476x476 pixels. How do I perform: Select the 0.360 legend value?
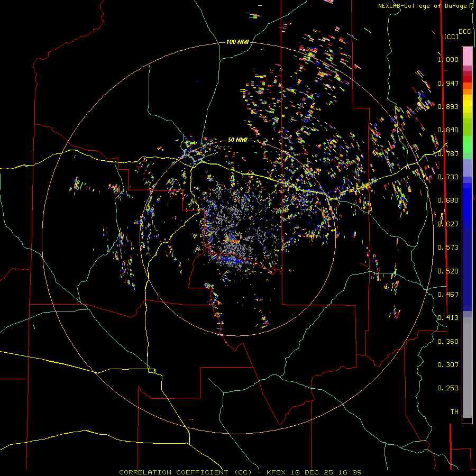448,342
